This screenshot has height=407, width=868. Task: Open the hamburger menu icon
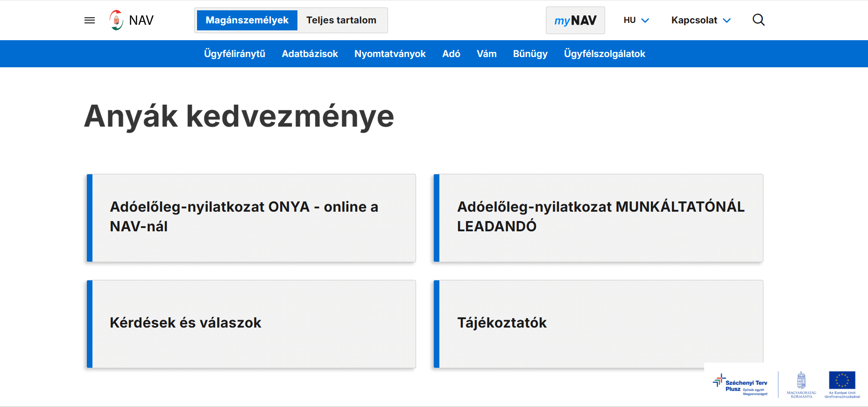pos(90,20)
